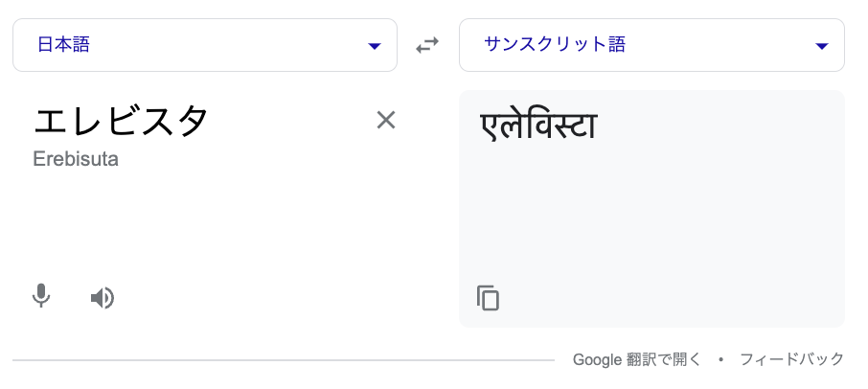The image size is (868, 389).
Task: Click the translated Sanskrit text एलेविस्टा
Action: coord(538,126)
